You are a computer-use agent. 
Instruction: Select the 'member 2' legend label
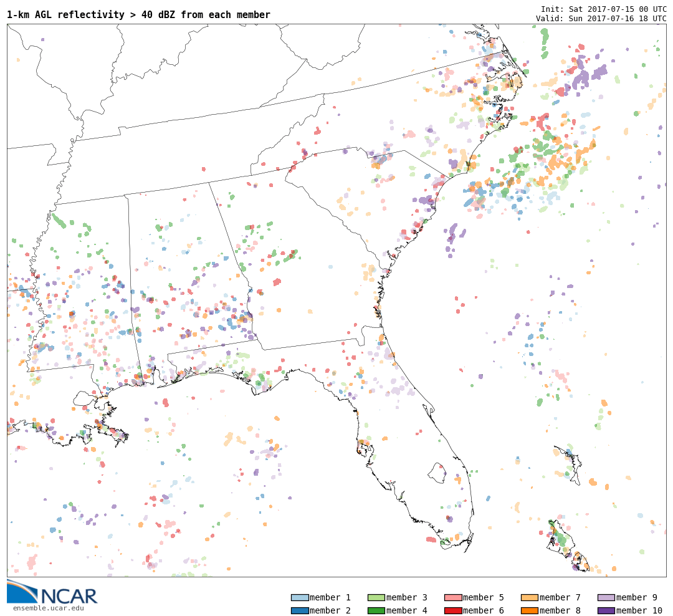pos(330,610)
